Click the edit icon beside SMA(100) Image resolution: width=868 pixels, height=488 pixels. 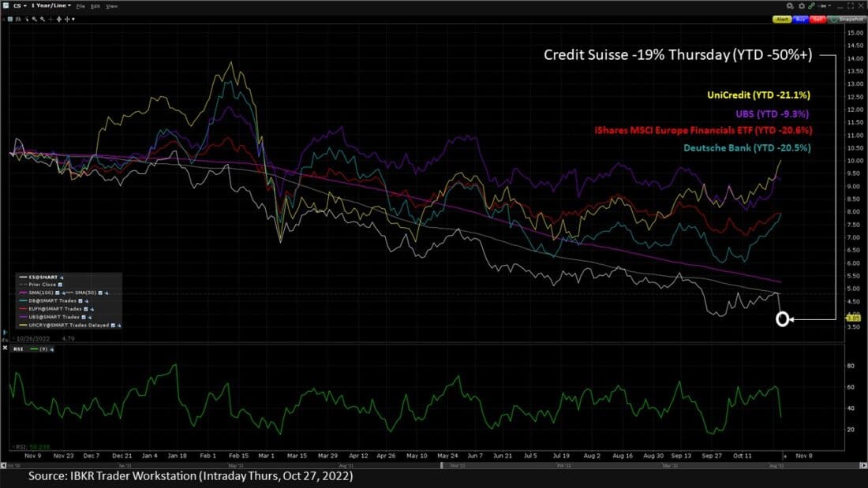click(x=64, y=293)
